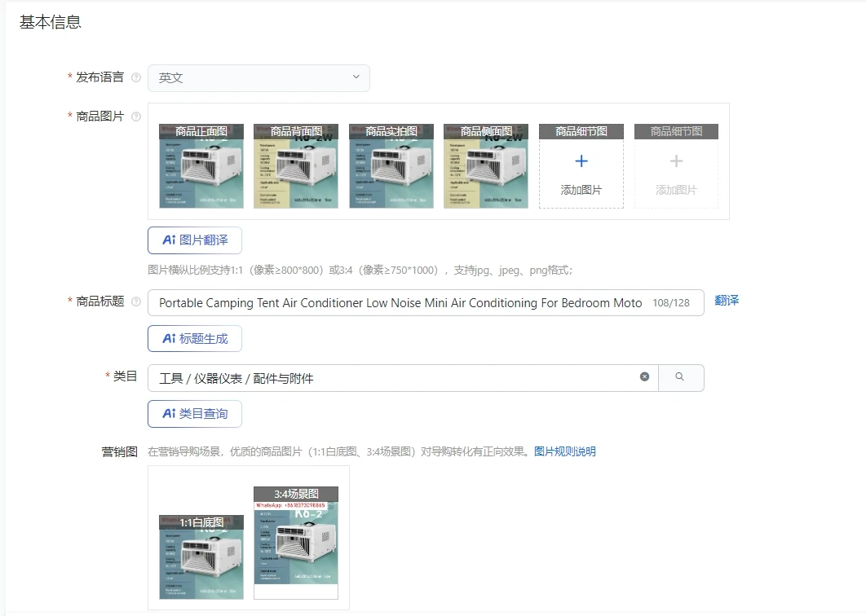Open the 发布语言 dropdown showing 英文
This screenshot has width=866, height=616.
258,78
